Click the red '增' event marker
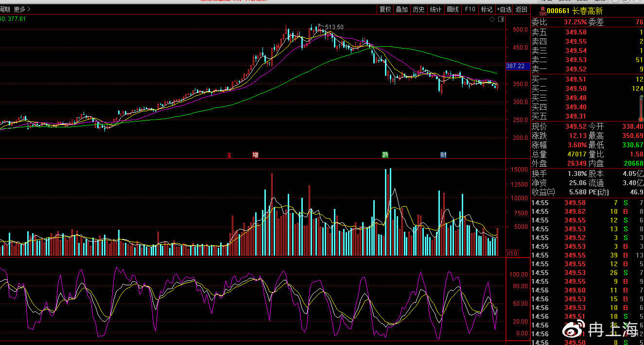This screenshot has width=644, height=345. pos(255,155)
